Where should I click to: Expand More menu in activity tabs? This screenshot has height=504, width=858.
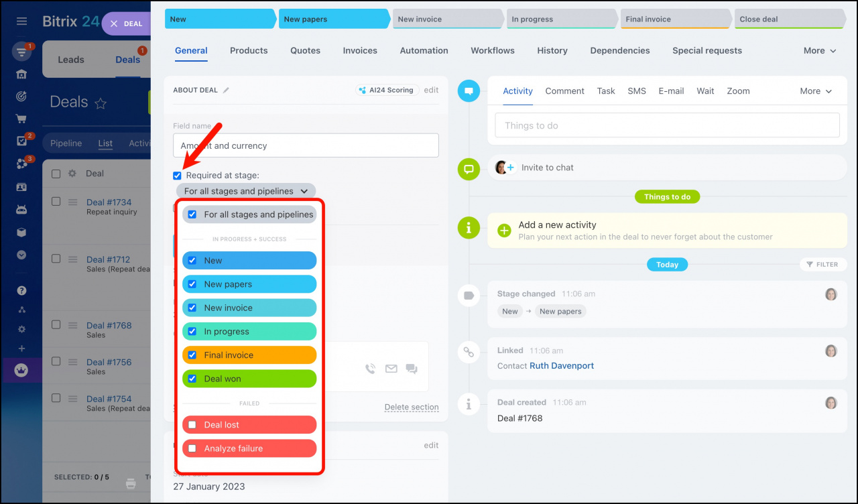816,91
